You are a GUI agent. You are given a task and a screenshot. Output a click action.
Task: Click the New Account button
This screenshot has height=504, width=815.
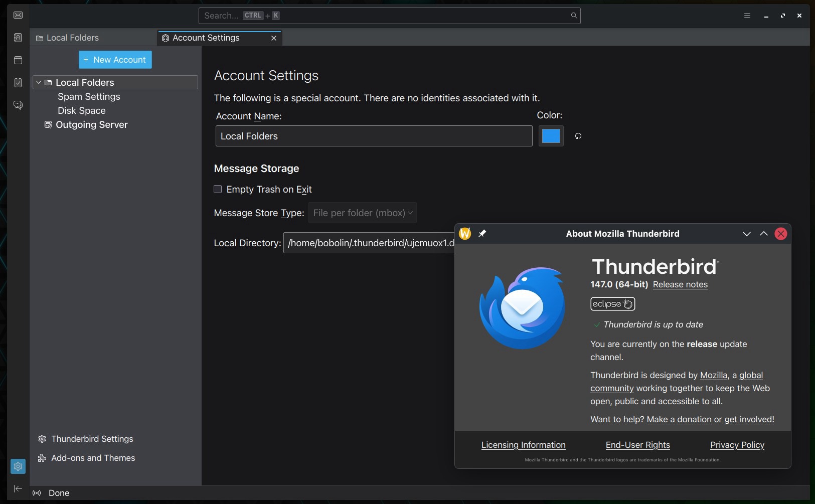[115, 59]
